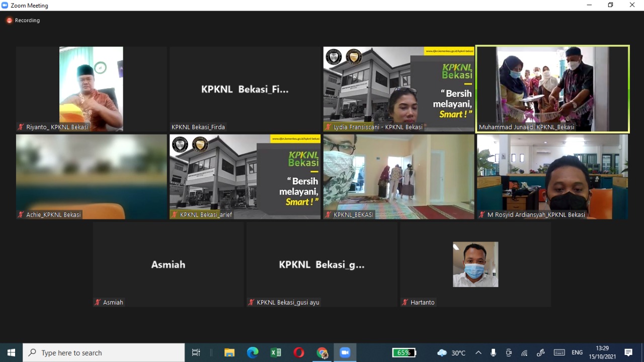Expand the hidden system tray icons chevron
This screenshot has height=362, width=644.
[478, 353]
